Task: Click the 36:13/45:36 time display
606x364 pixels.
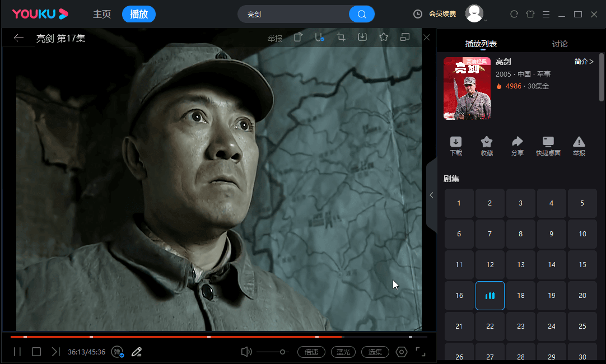Action: coord(87,352)
